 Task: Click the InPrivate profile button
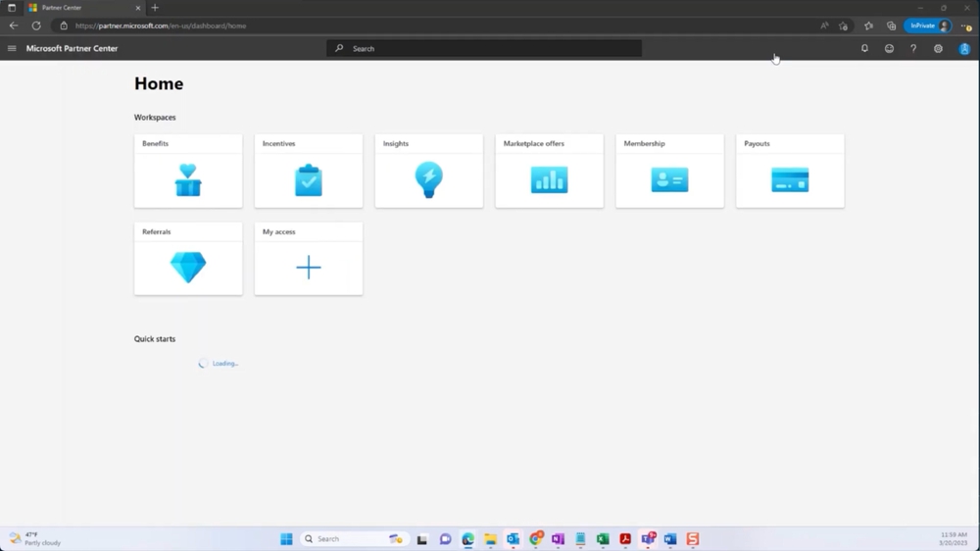[x=928, y=25]
